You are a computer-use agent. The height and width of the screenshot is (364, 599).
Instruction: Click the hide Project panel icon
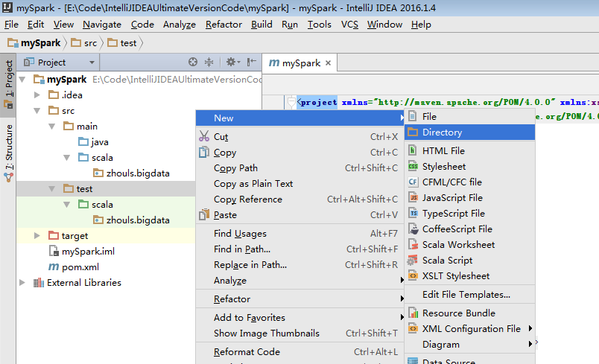point(251,62)
